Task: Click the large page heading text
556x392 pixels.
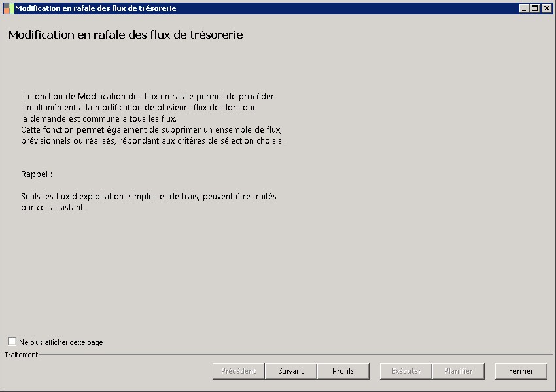Action: click(126, 35)
